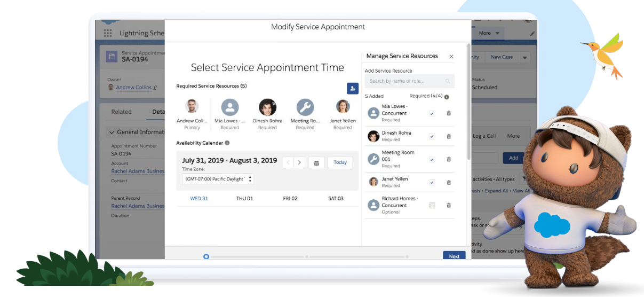This screenshot has height=297, width=644.
Task: Close the Manage Service Resources panel
Action: 451,56
